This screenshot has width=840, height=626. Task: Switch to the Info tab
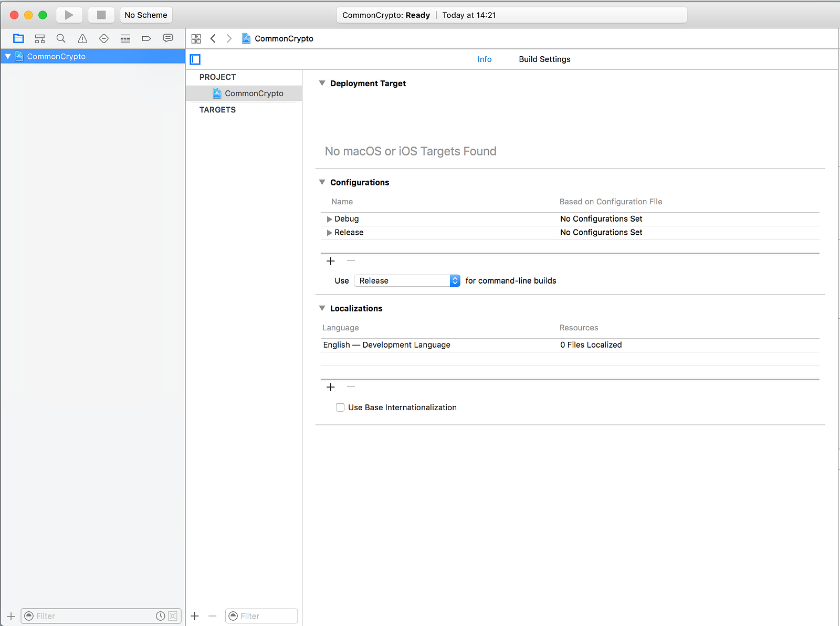pyautogui.click(x=485, y=59)
